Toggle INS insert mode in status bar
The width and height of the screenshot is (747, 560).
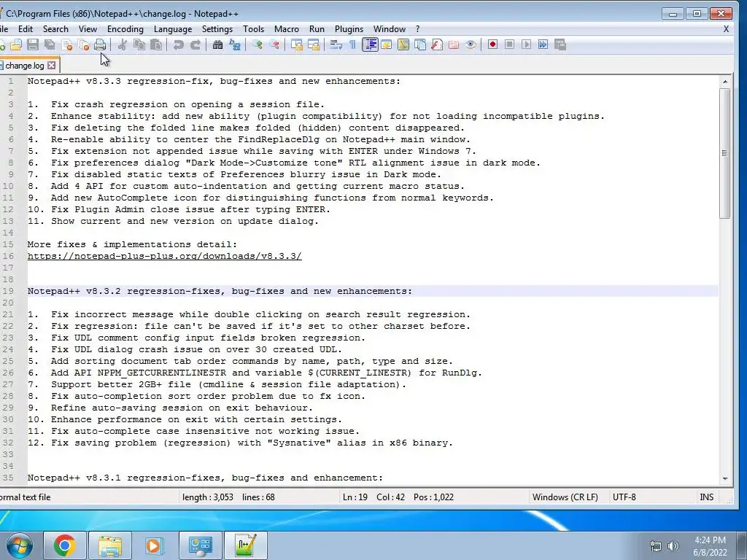[x=706, y=497]
